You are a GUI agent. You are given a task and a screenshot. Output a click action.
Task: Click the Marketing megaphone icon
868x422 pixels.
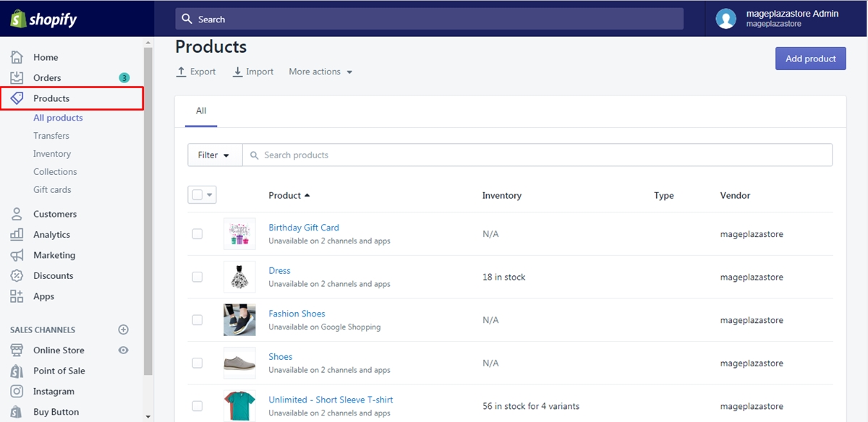tap(17, 255)
